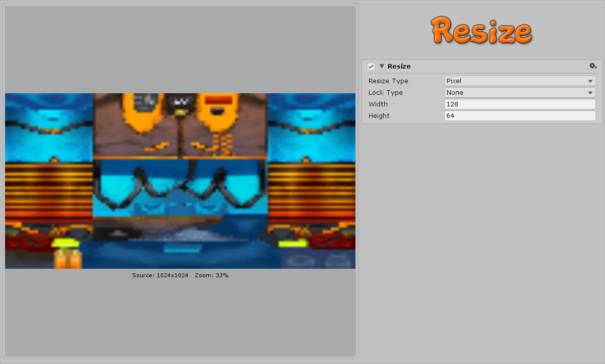Click the Height label

[379, 116]
